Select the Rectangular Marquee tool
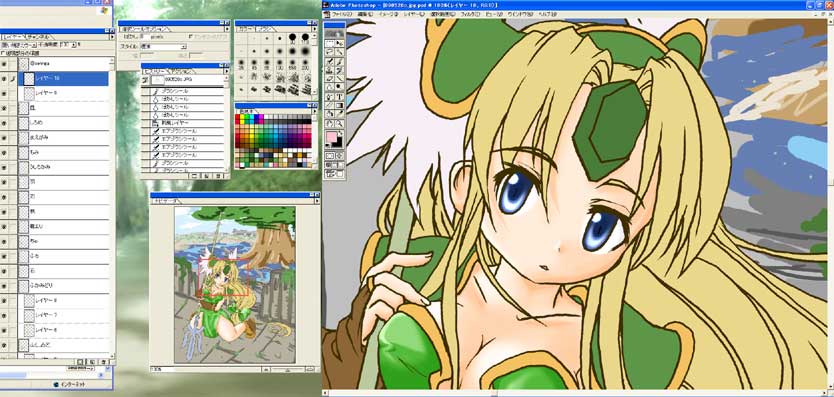 click(x=329, y=43)
